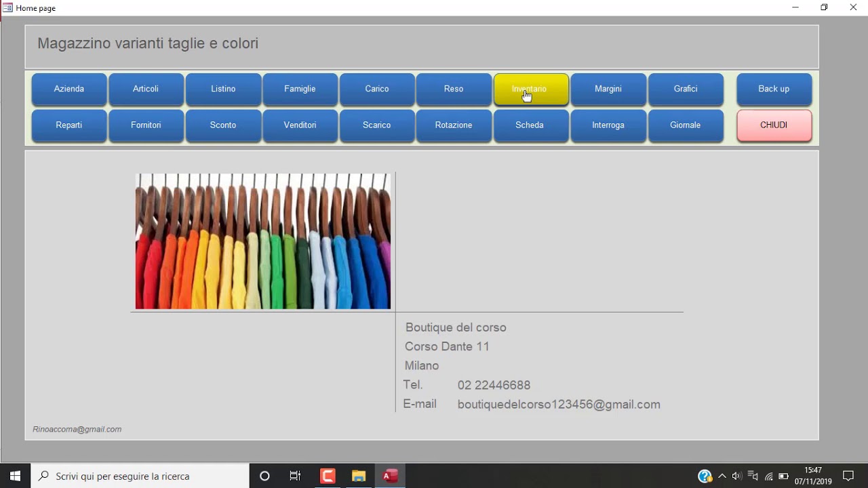Image resolution: width=868 pixels, height=488 pixels.
Task: Open the orange Camtasia taskbar icon
Action: [x=328, y=476]
